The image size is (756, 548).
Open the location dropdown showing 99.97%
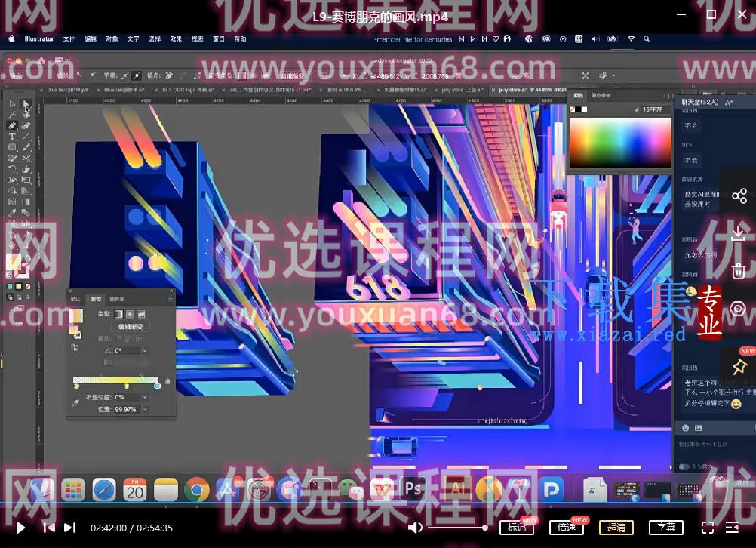[145, 410]
